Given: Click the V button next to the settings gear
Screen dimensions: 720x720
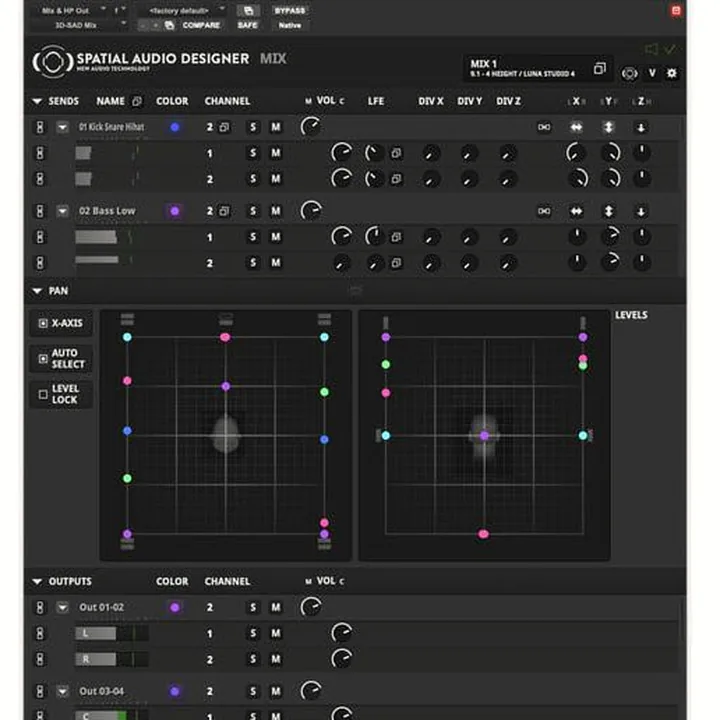Looking at the screenshot, I should tap(652, 73).
